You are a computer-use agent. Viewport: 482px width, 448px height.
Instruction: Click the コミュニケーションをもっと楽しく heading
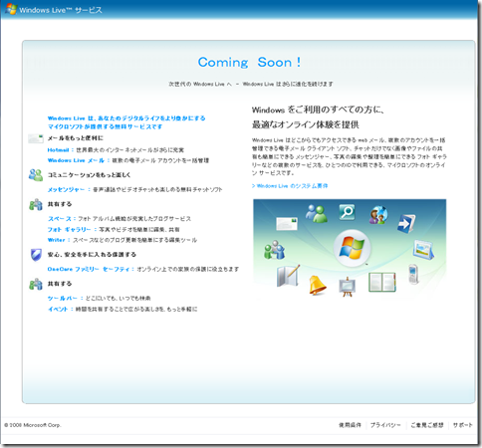coord(89,175)
